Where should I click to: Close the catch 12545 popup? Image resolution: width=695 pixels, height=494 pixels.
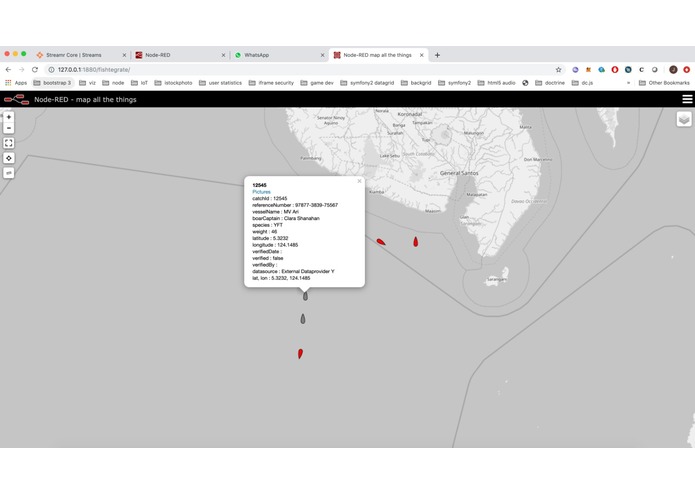click(x=359, y=181)
